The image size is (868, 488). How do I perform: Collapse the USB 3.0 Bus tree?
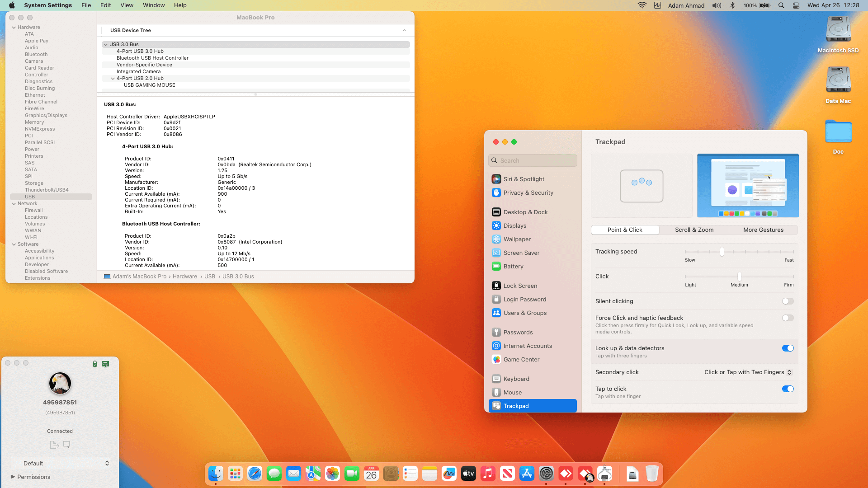[105, 44]
